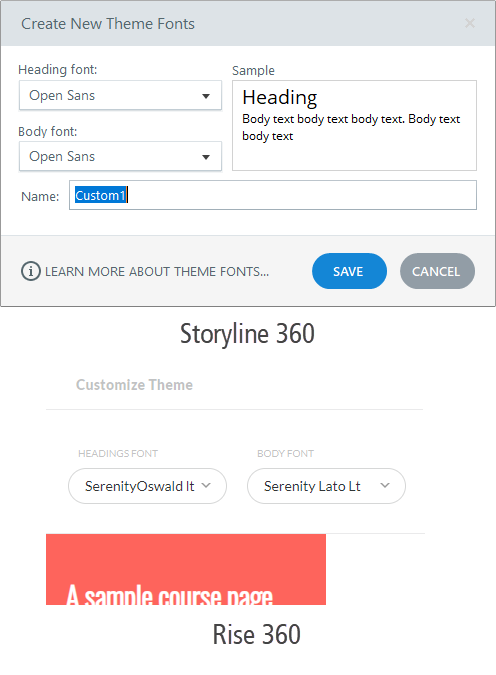Open the Heading font dropdown

(x=120, y=95)
